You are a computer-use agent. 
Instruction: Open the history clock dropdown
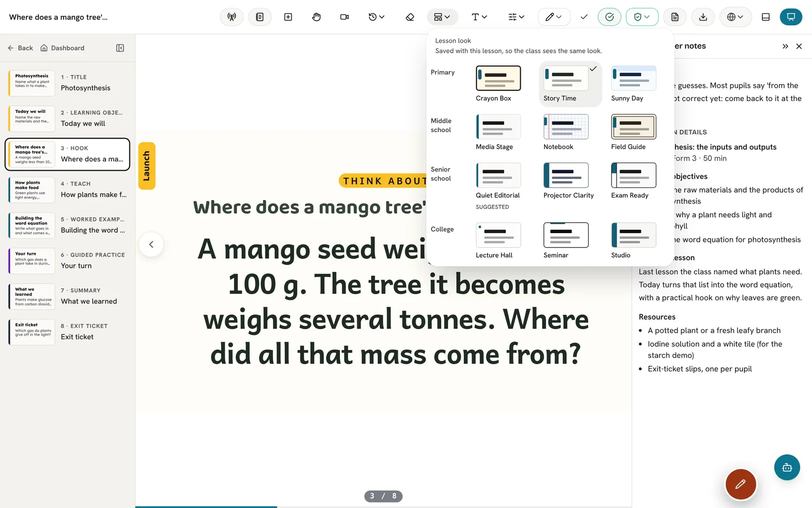pos(376,17)
